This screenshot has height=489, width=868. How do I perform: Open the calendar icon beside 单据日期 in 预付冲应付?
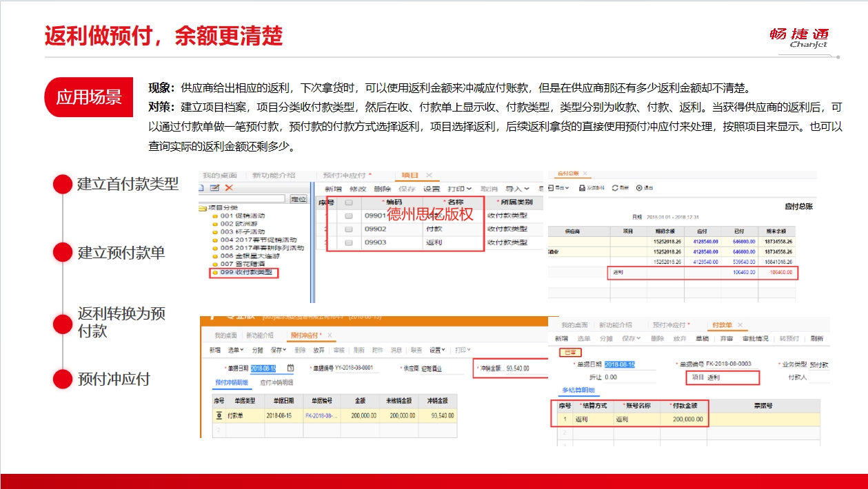click(290, 368)
